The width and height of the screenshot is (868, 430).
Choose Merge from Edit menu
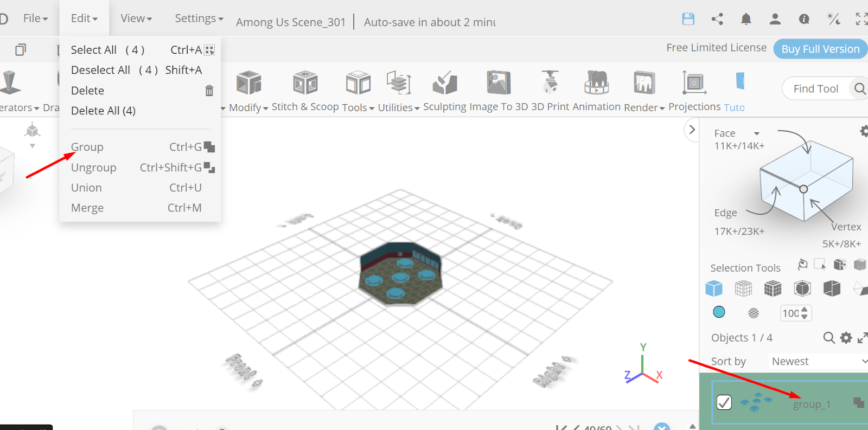pos(140,208)
